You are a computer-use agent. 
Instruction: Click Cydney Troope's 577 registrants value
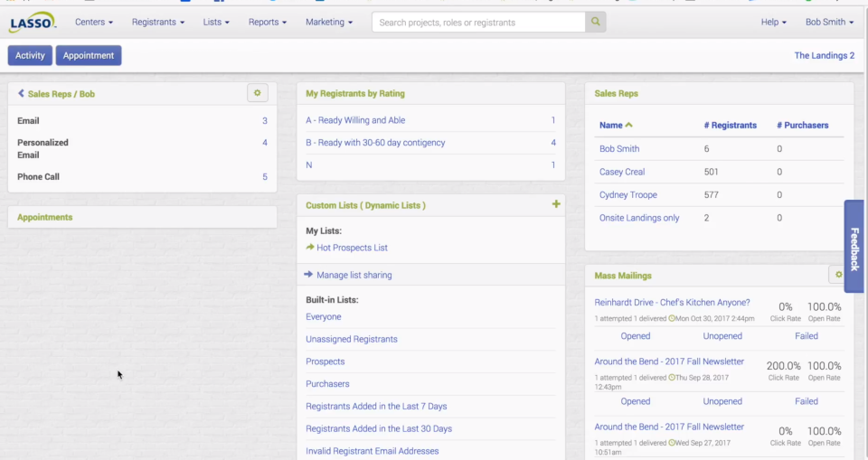click(711, 195)
